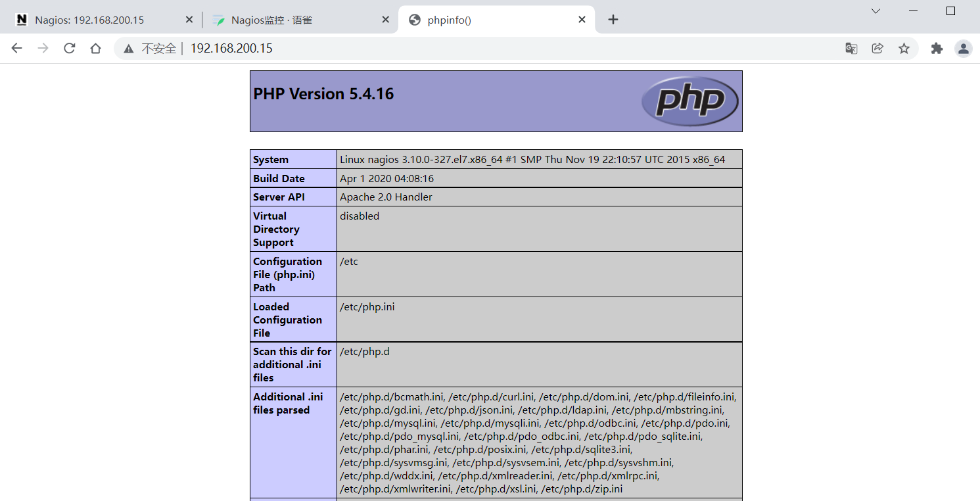The image size is (980, 501).
Task: Bookmark this page with the star
Action: 904,48
